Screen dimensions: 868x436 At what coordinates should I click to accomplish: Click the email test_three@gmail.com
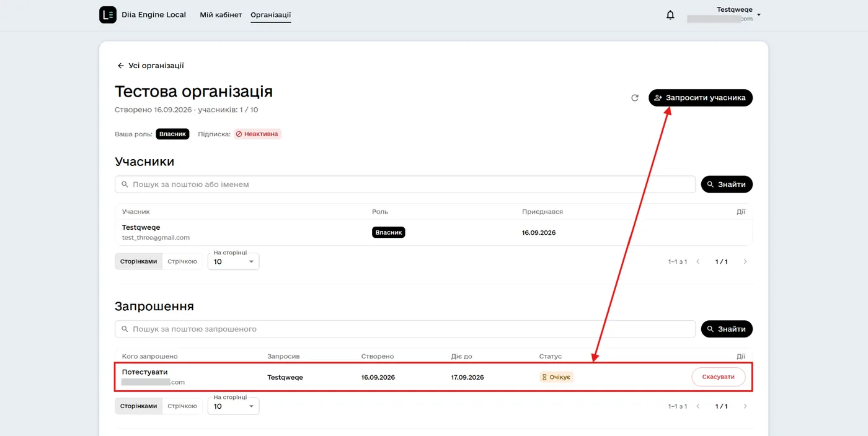pos(156,238)
